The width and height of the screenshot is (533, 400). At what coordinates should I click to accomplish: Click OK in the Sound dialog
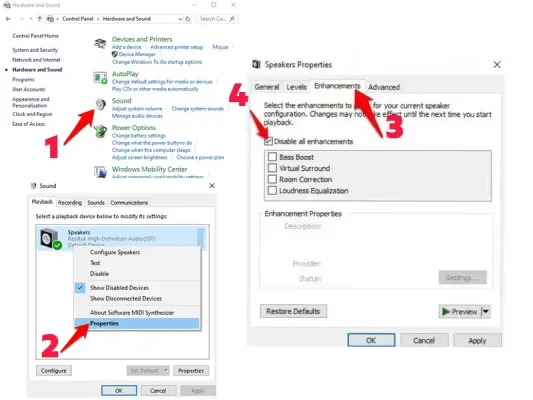click(x=119, y=390)
